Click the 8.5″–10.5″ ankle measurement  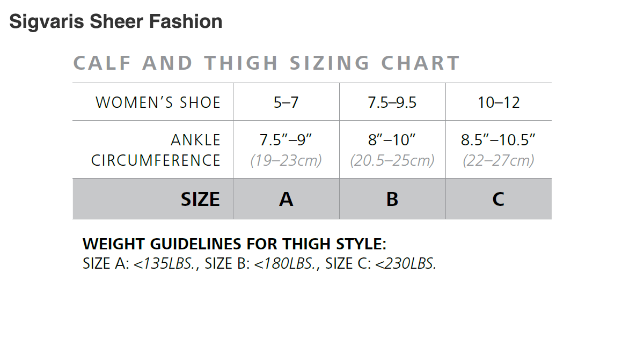(x=499, y=140)
